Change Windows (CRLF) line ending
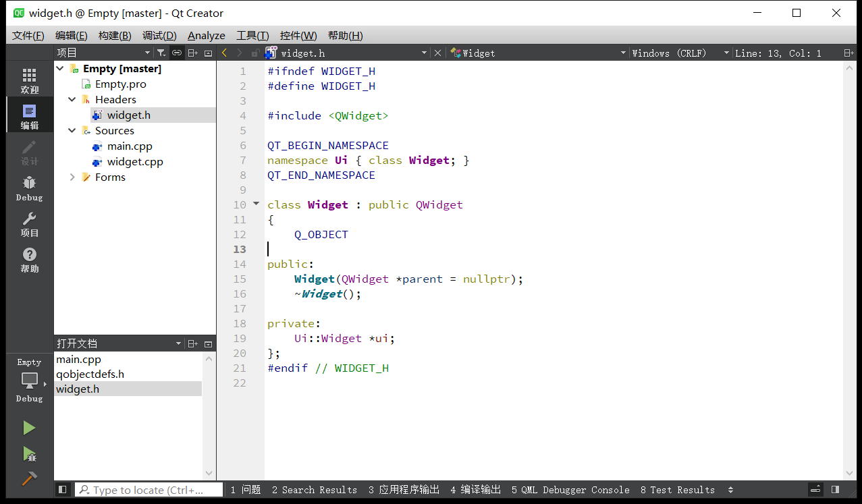Screen dimensions: 862x504 click(x=680, y=53)
